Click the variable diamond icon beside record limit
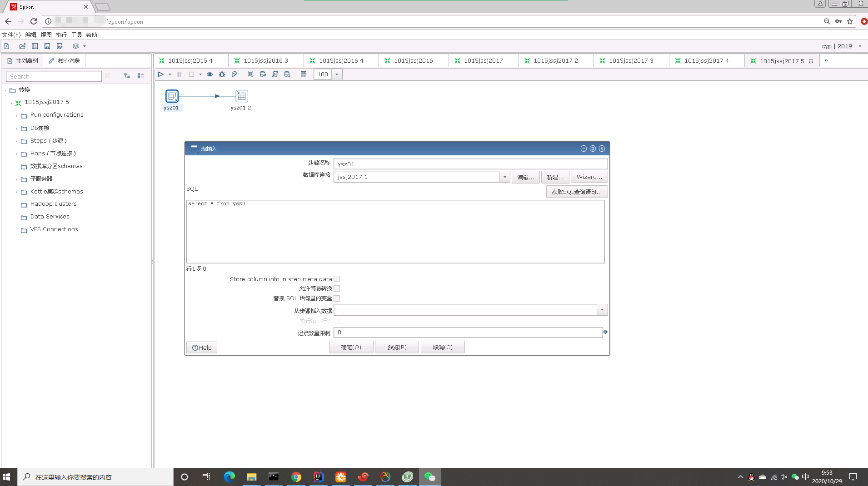The image size is (868, 486). coord(605,332)
